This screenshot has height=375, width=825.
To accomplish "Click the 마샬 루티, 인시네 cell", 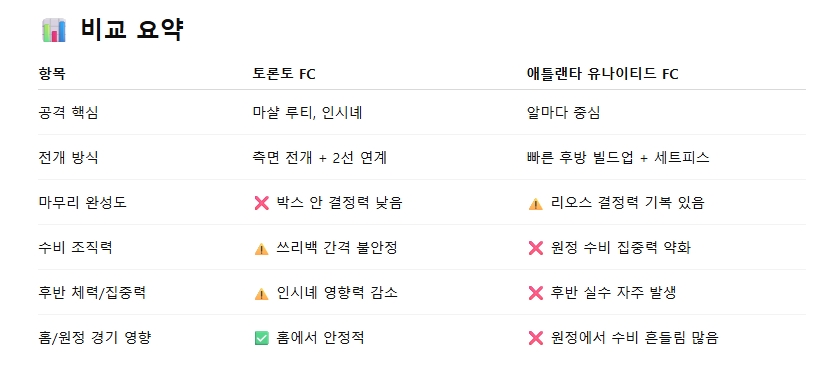I will (307, 113).
